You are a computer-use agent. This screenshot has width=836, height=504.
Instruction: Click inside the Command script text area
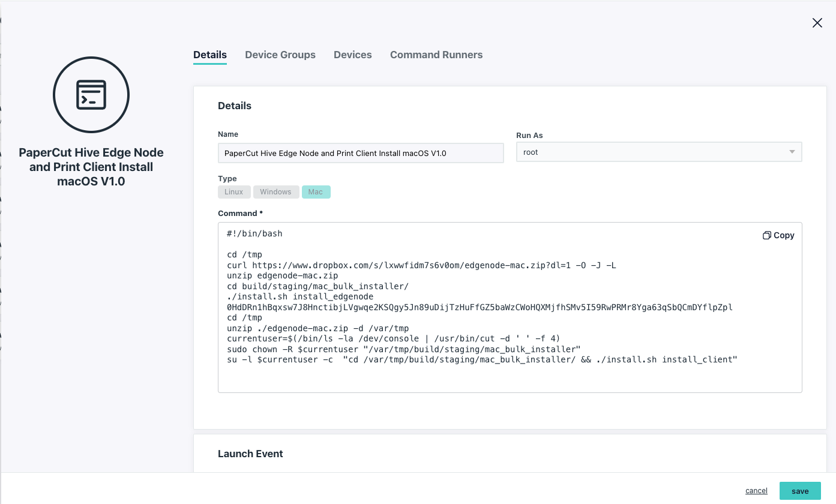coord(510,308)
